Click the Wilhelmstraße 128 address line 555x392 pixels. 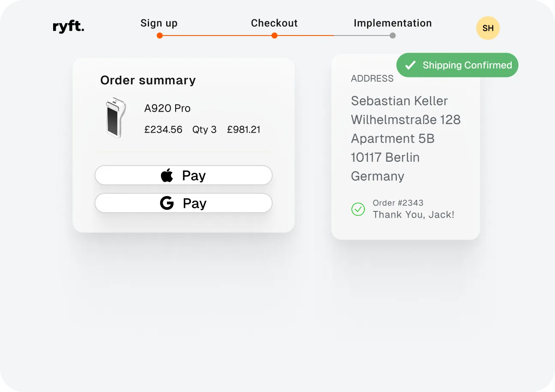pyautogui.click(x=406, y=119)
